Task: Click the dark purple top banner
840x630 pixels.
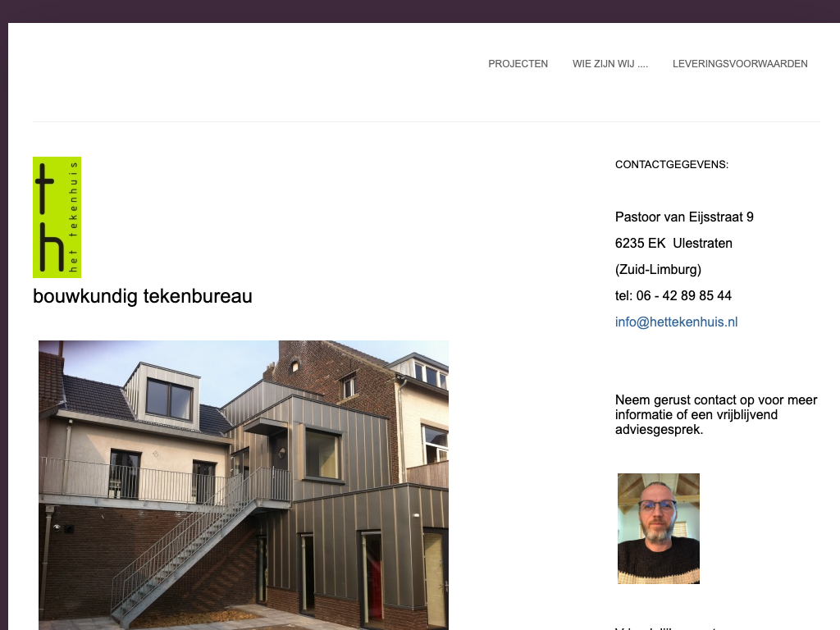Action: 420,11
